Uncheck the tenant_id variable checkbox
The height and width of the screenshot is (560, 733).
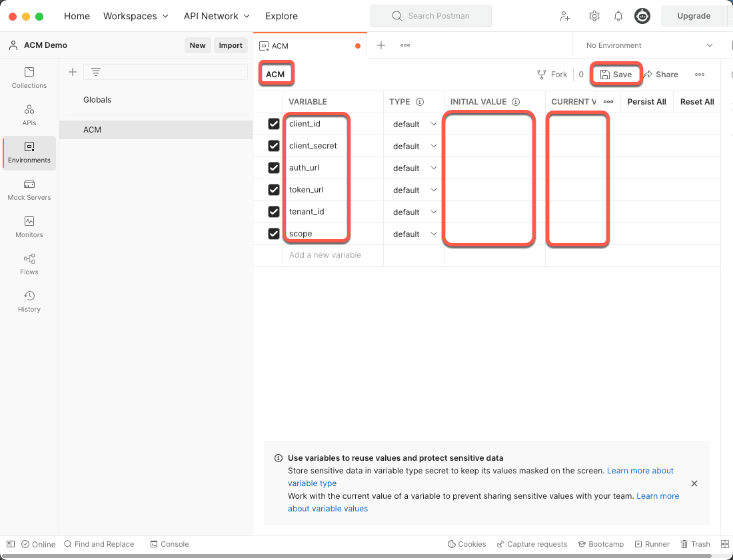click(273, 212)
